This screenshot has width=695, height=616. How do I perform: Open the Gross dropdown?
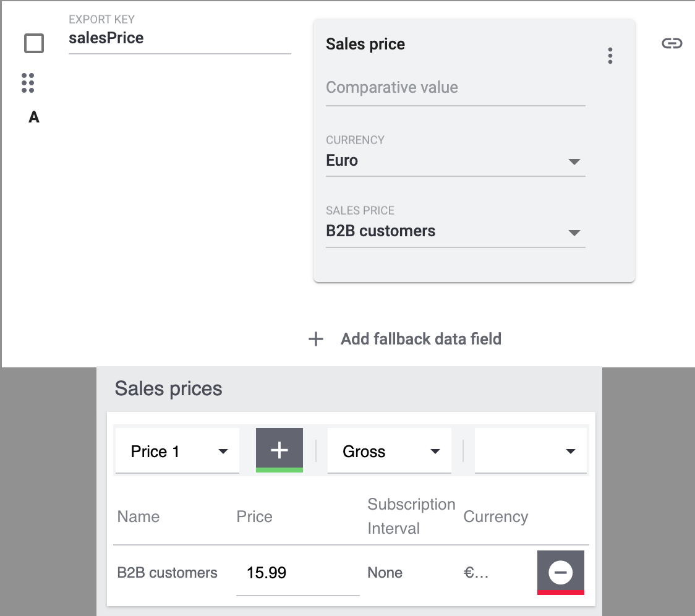pos(390,451)
